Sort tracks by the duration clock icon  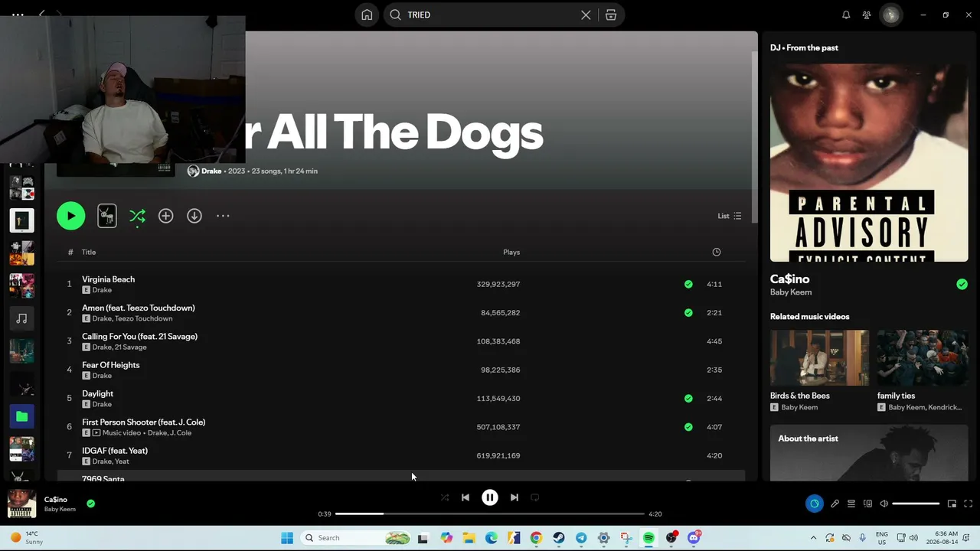[717, 252]
